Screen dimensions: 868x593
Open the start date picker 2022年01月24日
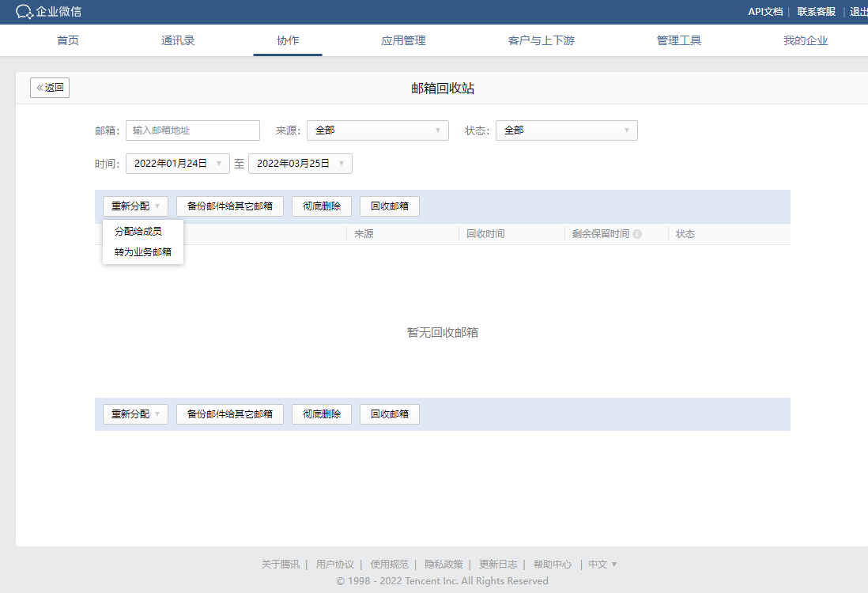coord(177,164)
